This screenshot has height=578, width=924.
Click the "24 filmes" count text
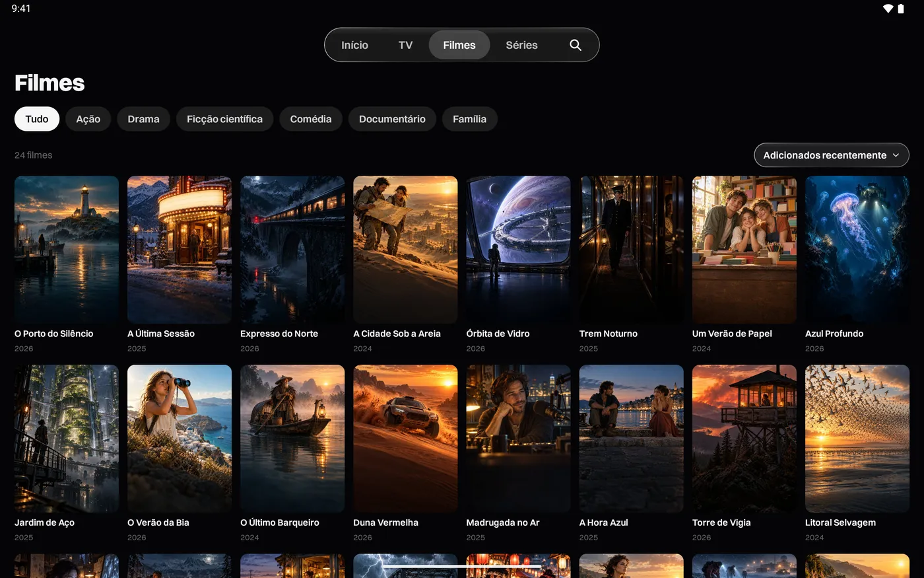[34, 155]
